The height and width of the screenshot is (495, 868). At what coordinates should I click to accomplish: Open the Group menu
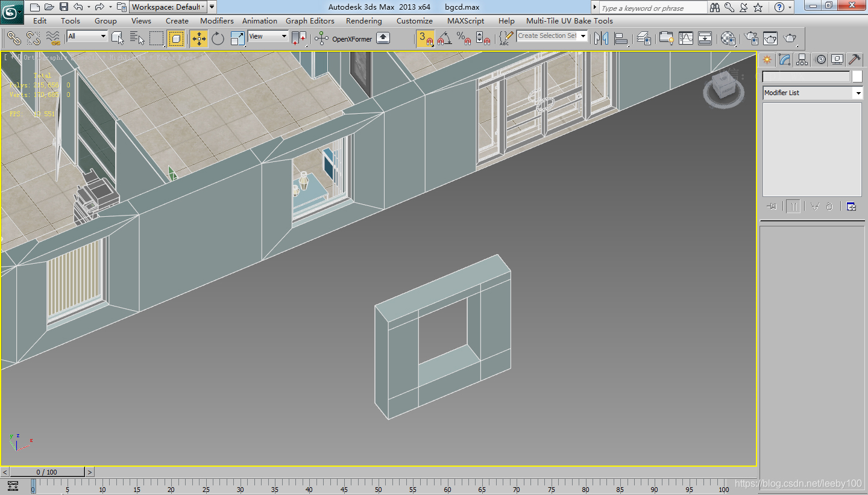click(x=105, y=20)
